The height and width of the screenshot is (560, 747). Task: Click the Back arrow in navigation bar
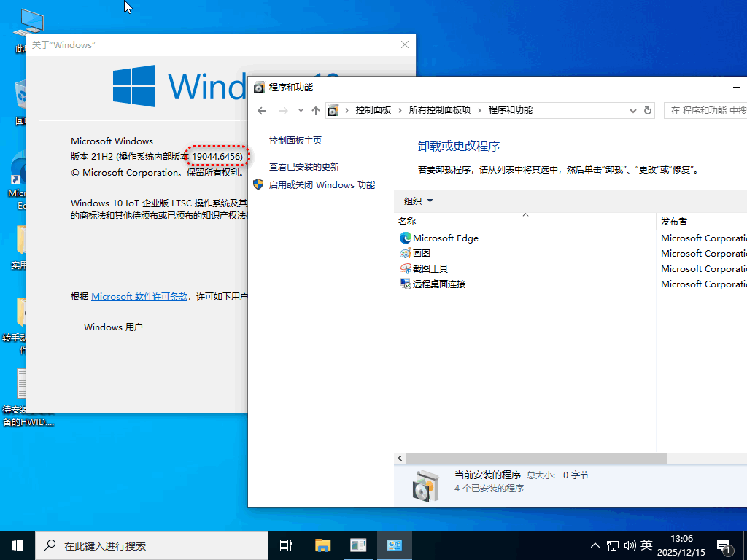click(263, 110)
